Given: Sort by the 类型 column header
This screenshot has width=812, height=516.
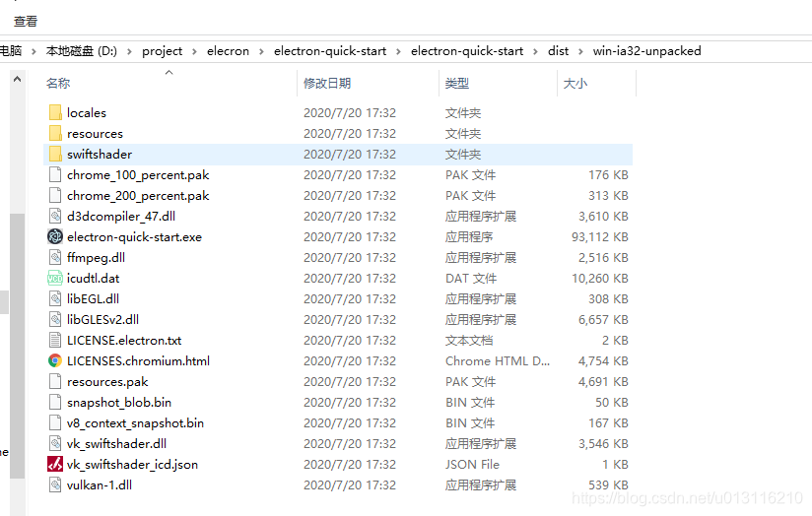Looking at the screenshot, I should (x=457, y=84).
